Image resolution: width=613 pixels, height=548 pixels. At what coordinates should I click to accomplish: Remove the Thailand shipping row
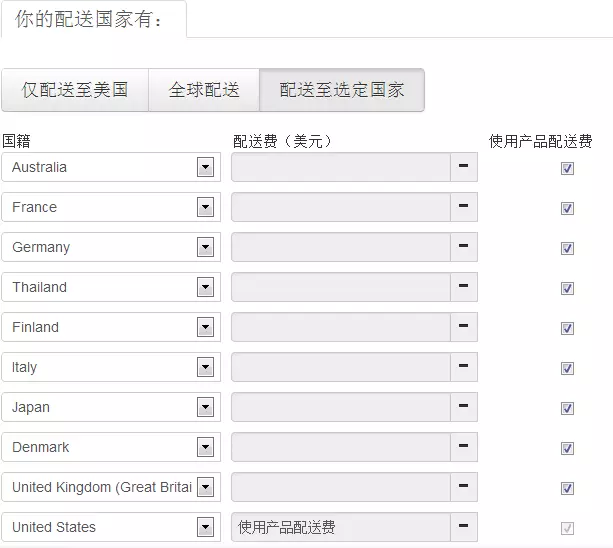[x=464, y=287]
